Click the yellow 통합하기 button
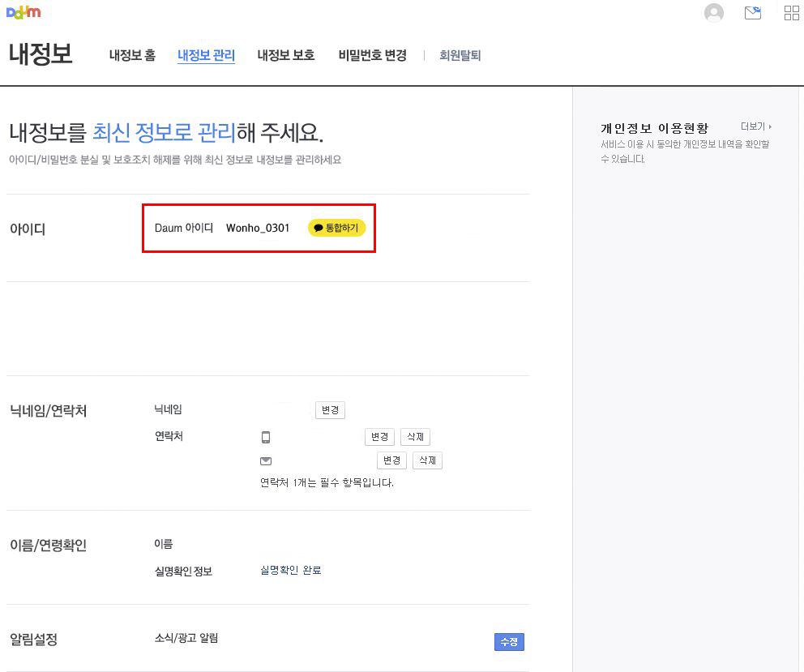The width and height of the screenshot is (804, 672). (336, 228)
